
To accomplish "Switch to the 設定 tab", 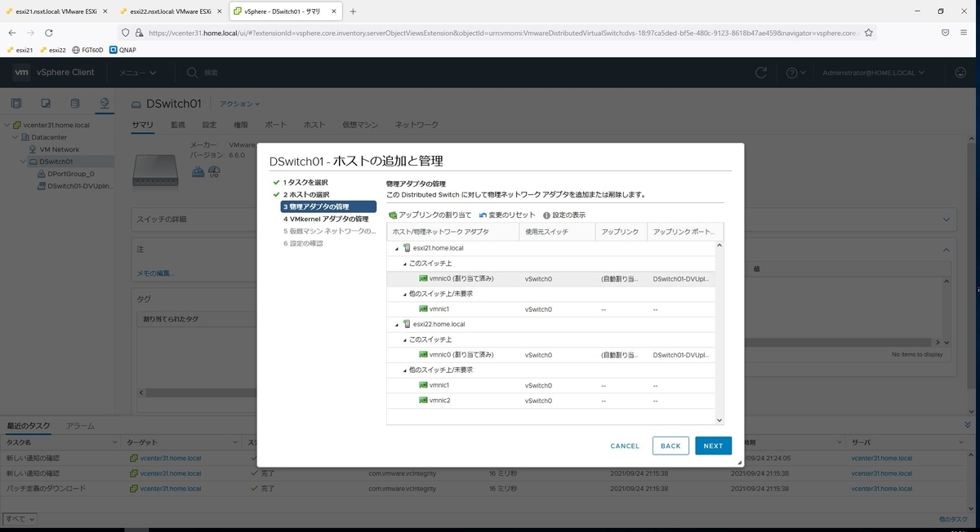I will tap(209, 125).
